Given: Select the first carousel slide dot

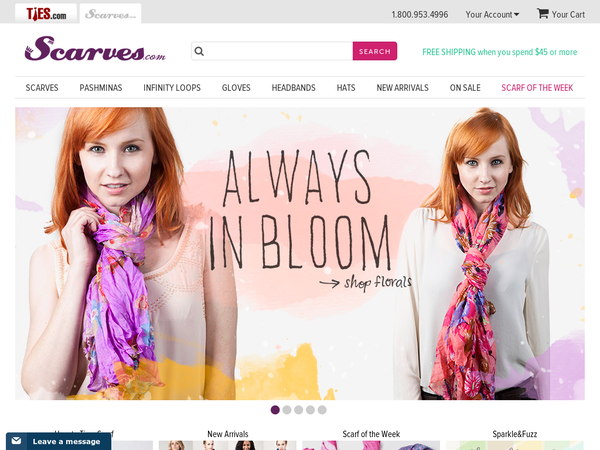Looking at the screenshot, I should 275,410.
